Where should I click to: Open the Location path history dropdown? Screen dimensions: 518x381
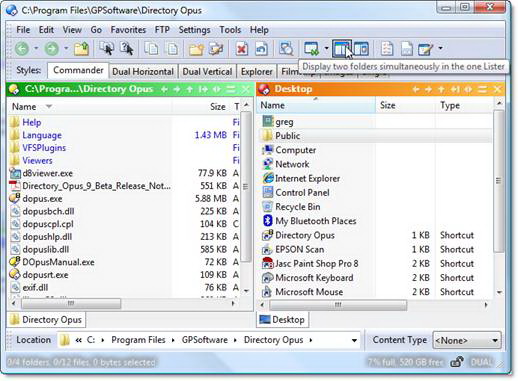354,340
